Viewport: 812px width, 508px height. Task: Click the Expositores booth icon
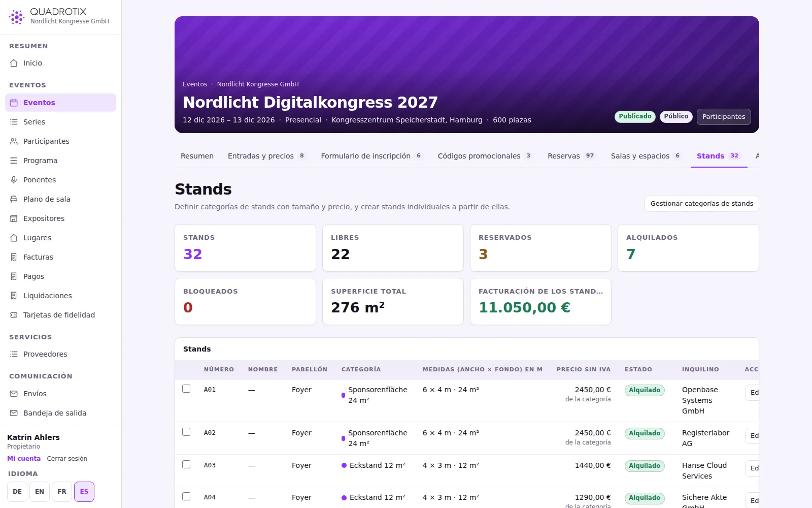[14, 218]
